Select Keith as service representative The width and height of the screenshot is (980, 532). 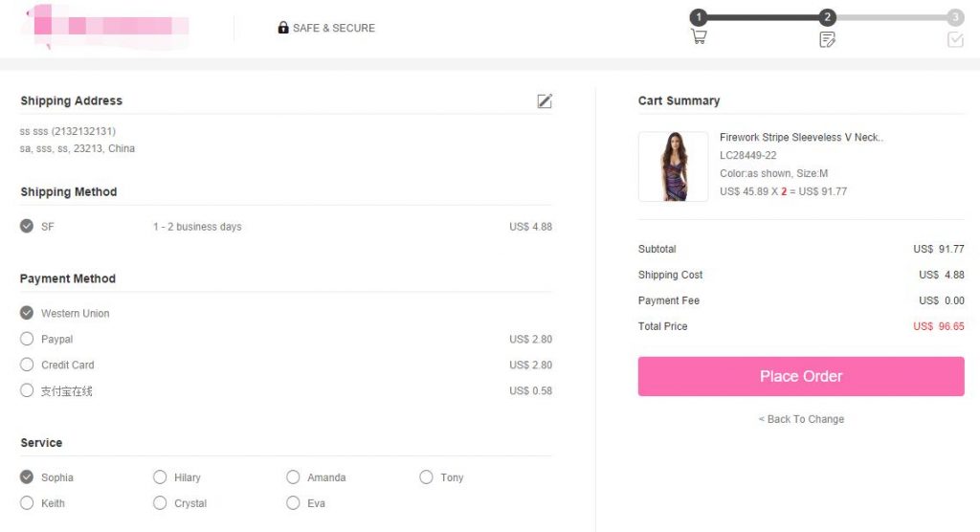(27, 503)
